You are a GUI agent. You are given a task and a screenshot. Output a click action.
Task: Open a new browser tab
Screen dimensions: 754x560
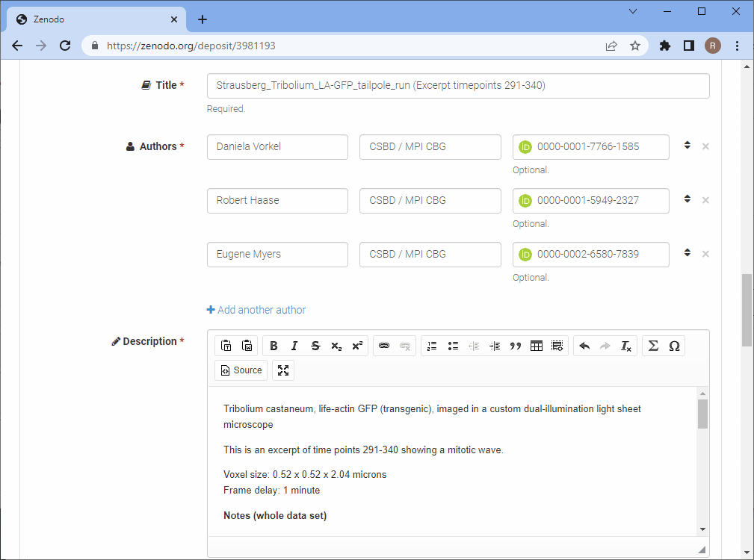[x=202, y=19]
